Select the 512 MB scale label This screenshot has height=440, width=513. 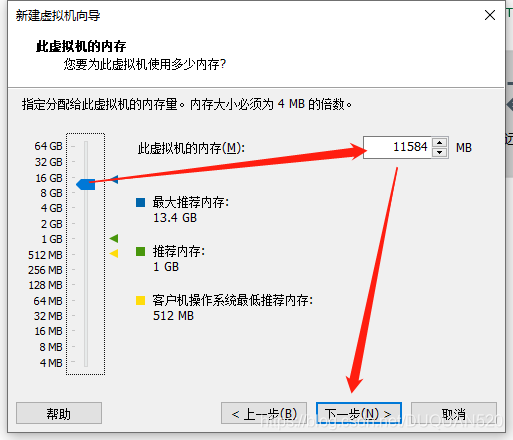[x=45, y=255]
